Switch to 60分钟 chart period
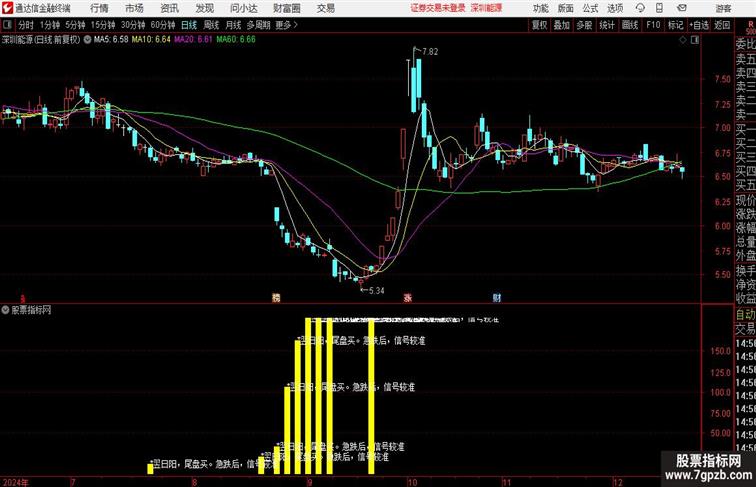Image resolution: width=756 pixels, height=487 pixels. (163, 25)
